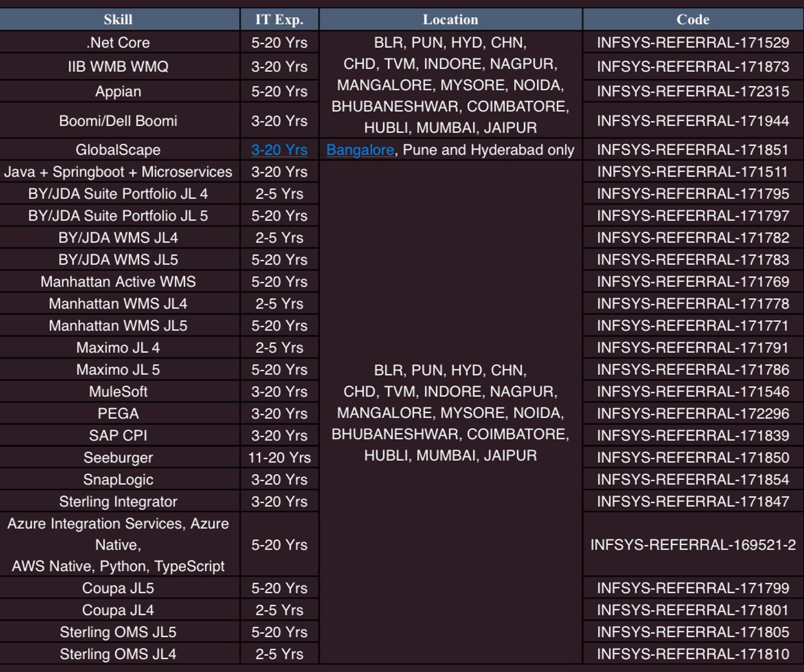Viewport: 804px width, 672px height.
Task: Click code INFSYS-REFERRAL-172315
Action: pyautogui.click(x=693, y=91)
